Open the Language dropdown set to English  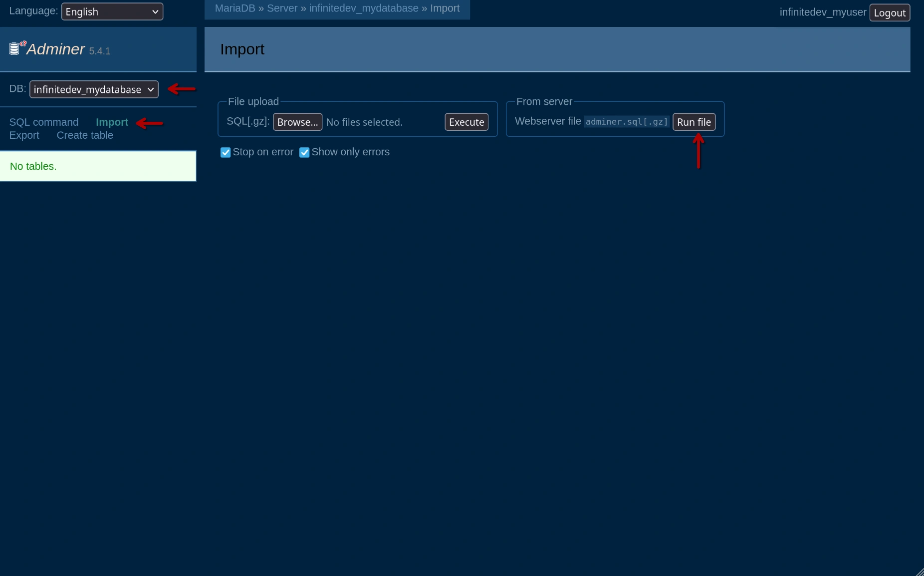coord(112,11)
